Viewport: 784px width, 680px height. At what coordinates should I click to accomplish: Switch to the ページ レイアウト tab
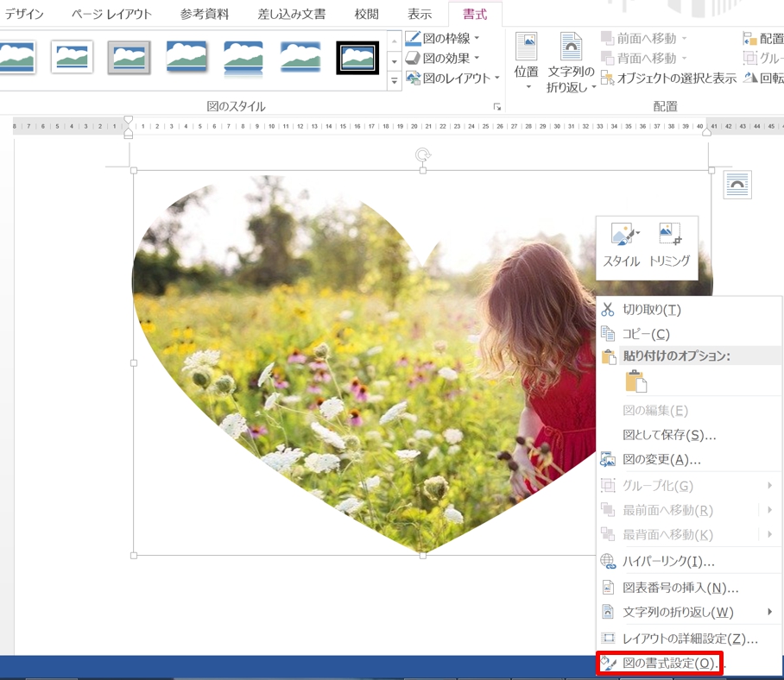[111, 14]
